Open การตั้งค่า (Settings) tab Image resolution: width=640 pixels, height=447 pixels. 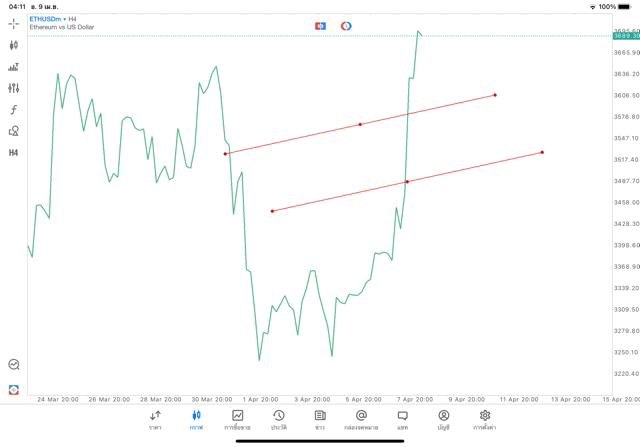485,419
